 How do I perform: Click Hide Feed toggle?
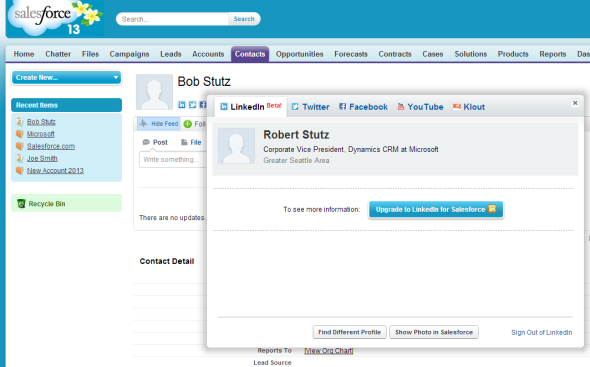(158, 123)
